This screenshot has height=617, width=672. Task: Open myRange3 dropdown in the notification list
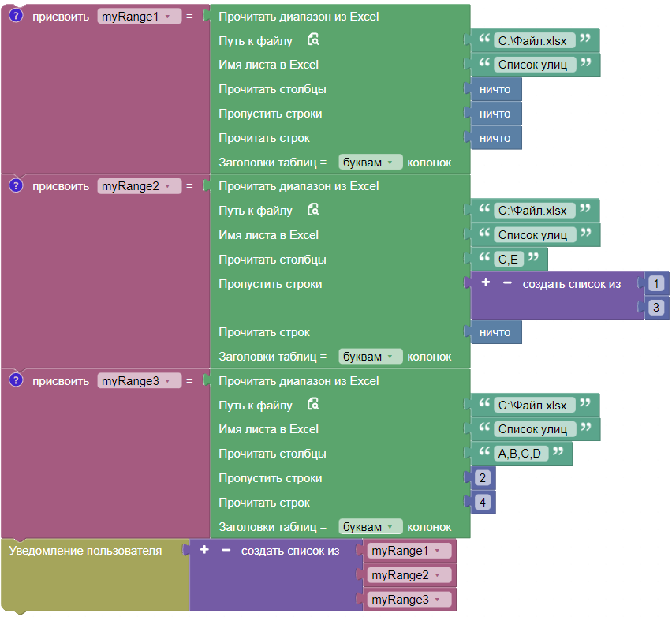tap(409, 600)
